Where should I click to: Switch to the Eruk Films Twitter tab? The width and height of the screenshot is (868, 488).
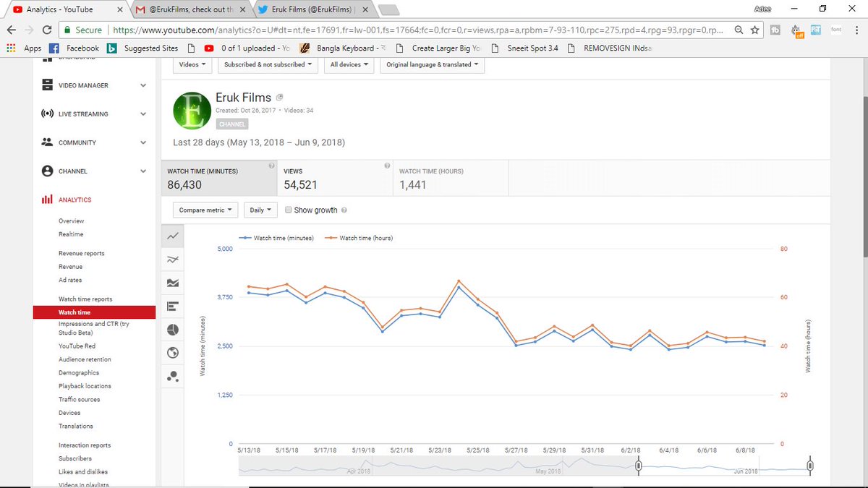[314, 9]
